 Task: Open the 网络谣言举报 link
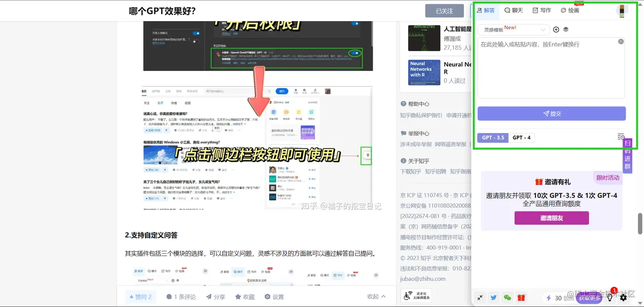click(x=451, y=144)
